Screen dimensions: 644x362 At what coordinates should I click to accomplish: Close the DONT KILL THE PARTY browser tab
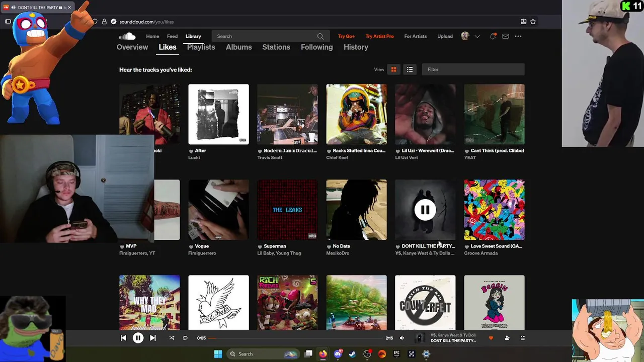click(69, 8)
